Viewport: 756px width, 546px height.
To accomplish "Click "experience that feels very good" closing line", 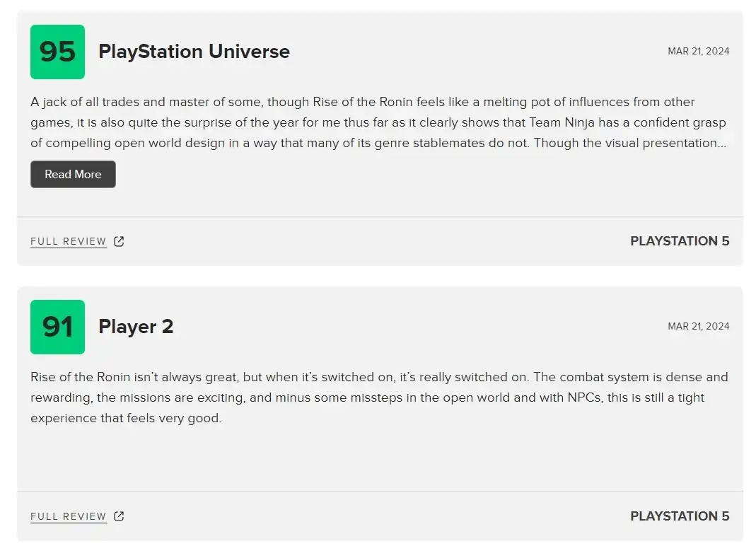I will [126, 419].
